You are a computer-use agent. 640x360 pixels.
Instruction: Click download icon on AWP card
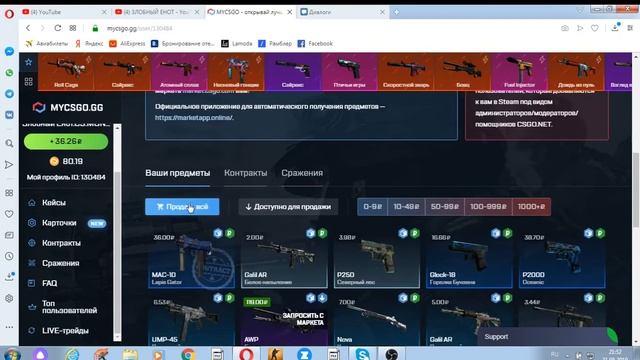point(322,298)
